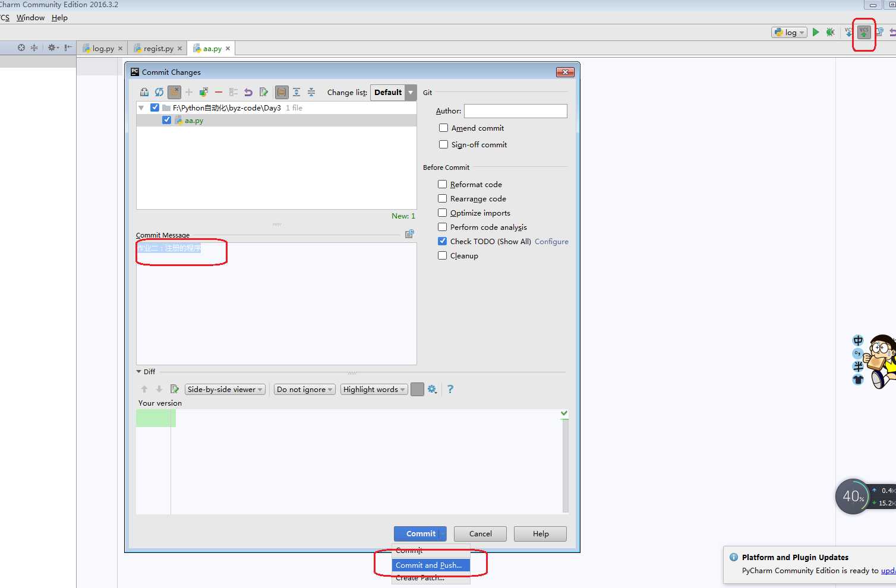Screen dimensions: 896x588
Task: Toggle Group by Directory icon
Action: pyautogui.click(x=282, y=92)
